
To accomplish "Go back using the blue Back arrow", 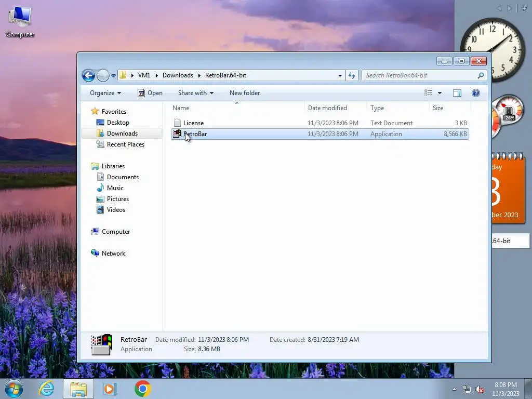I will pyautogui.click(x=88, y=75).
